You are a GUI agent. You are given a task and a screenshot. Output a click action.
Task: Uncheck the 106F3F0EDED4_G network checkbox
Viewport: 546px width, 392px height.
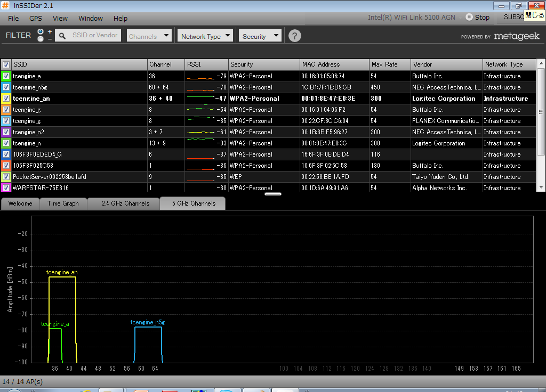(6, 154)
